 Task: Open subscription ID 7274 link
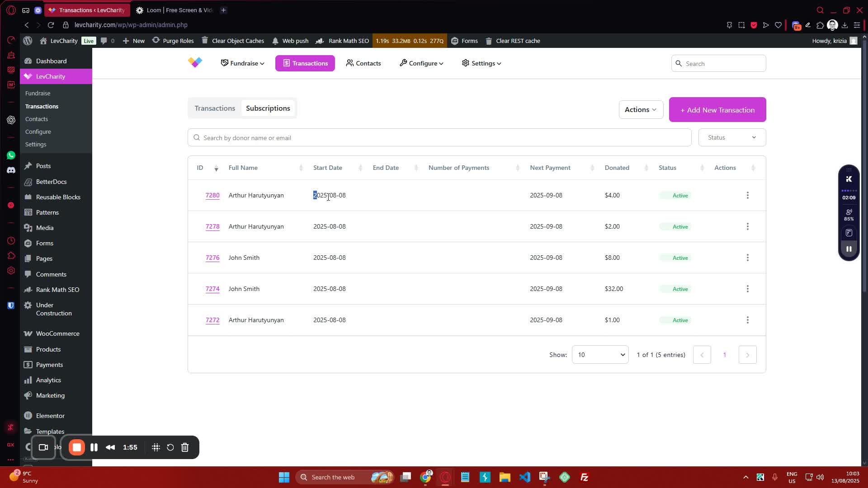pyautogui.click(x=212, y=289)
